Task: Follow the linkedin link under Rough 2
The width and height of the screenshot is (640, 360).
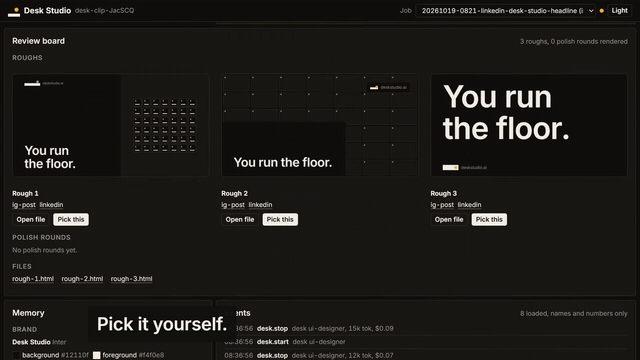Action: 260,205
